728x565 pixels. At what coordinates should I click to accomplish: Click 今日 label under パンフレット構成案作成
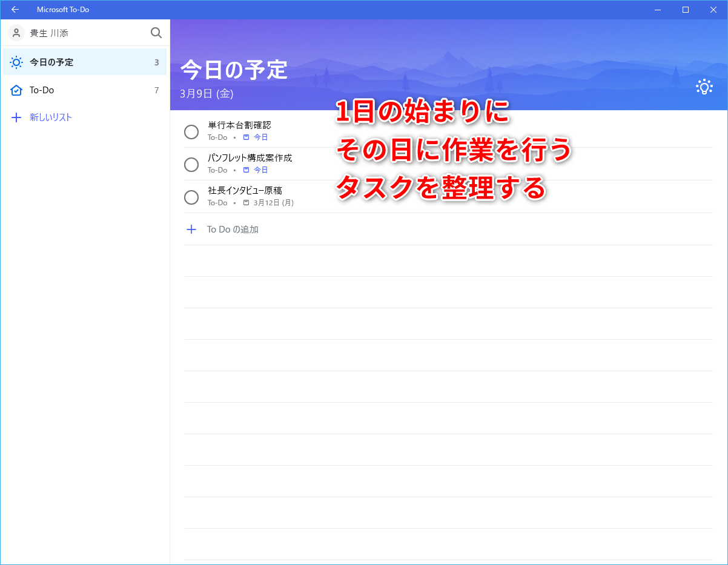260,170
